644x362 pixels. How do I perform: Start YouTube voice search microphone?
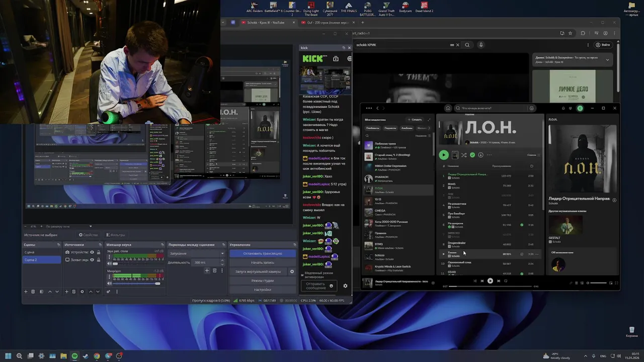click(x=481, y=45)
